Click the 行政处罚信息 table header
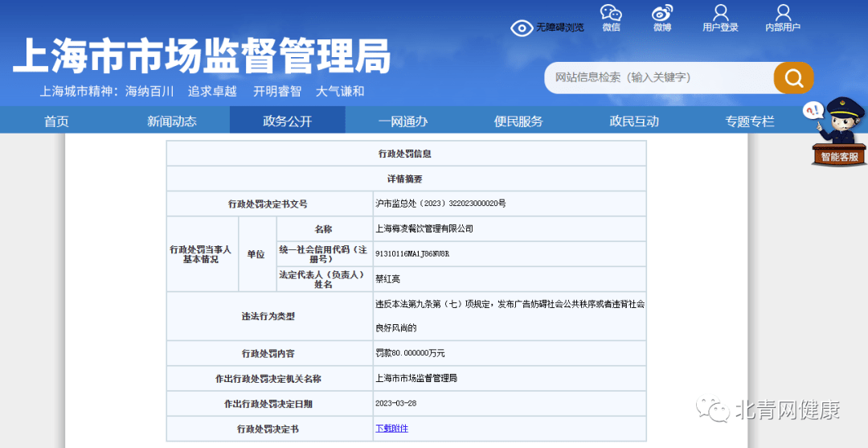This screenshot has width=868, height=448. click(x=405, y=154)
